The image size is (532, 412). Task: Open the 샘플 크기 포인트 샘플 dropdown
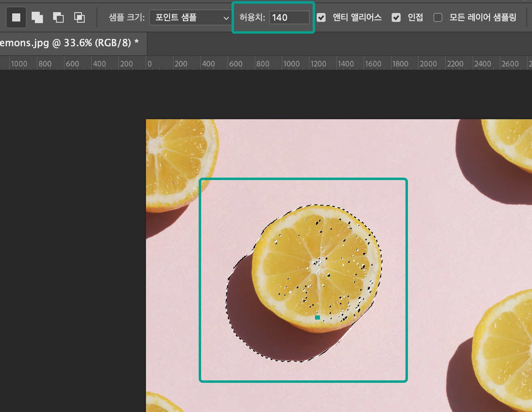click(191, 17)
